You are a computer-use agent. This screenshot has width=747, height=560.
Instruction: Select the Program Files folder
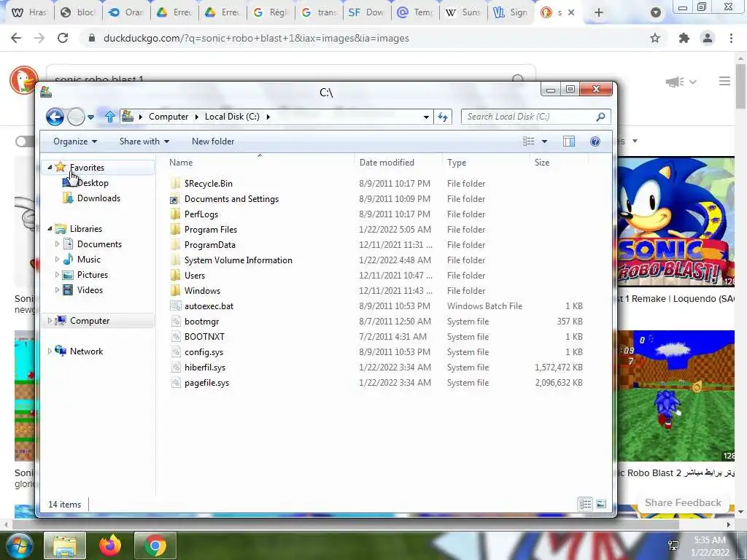coord(211,230)
